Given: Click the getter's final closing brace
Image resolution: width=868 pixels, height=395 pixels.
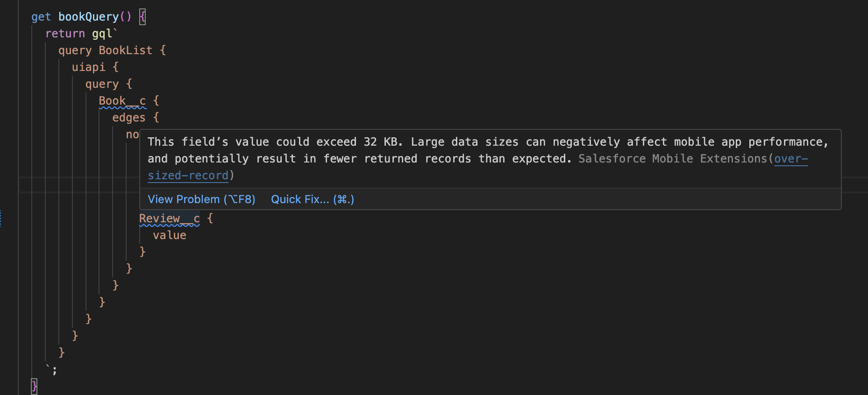Looking at the screenshot, I should tap(34, 386).
